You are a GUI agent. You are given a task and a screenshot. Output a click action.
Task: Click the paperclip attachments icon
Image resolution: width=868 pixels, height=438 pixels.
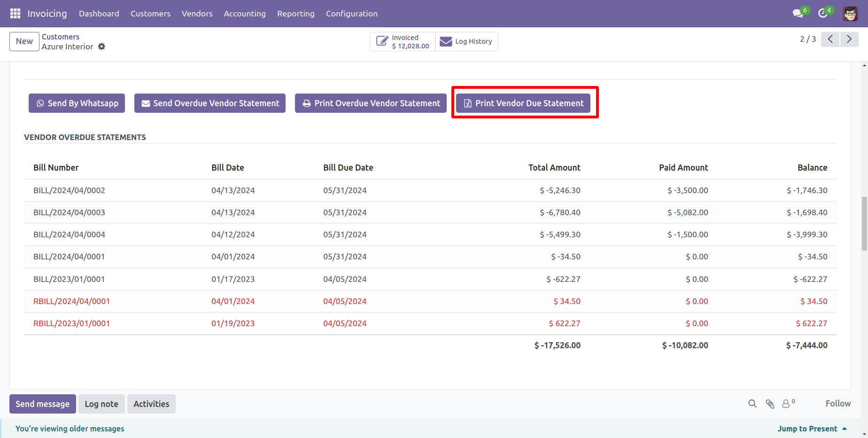(770, 404)
